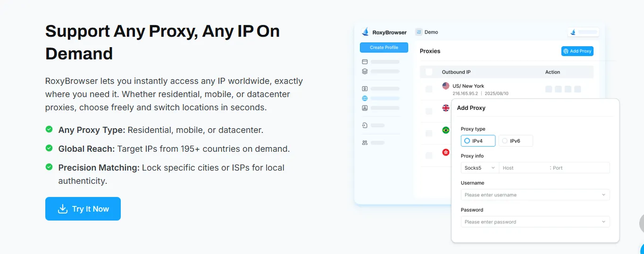Open the team members sidebar icon
The width and height of the screenshot is (644, 254).
[365, 142]
